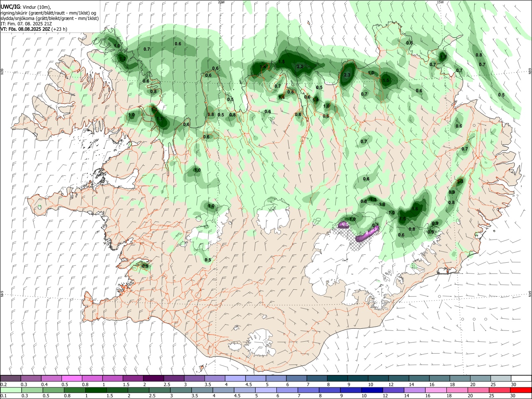
Task: Click the 'slydda/snjókoma (grátt/bleikt/grænt' legend line
Action: [49, 18]
